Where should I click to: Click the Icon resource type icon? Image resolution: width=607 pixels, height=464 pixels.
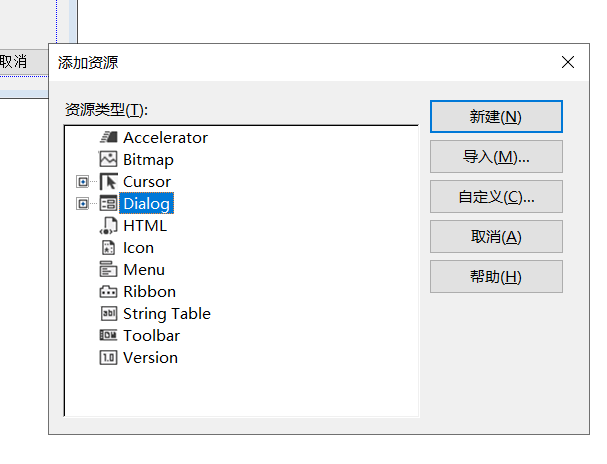click(x=109, y=248)
